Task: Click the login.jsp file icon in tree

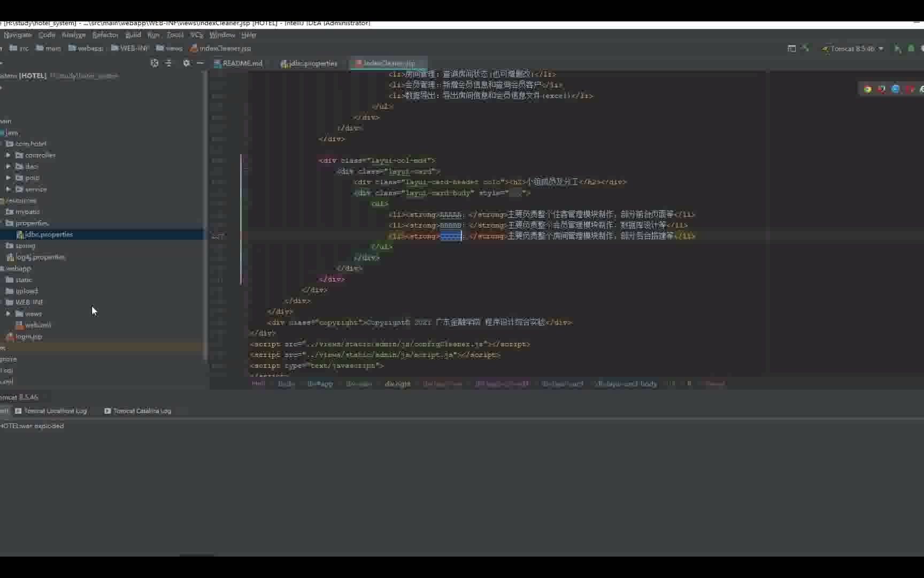Action: (x=10, y=337)
